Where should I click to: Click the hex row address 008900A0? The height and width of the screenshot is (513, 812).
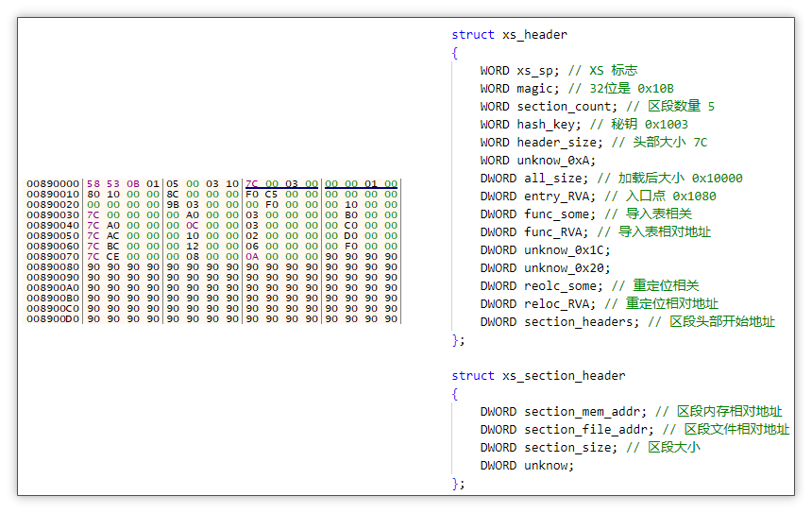click(x=53, y=287)
